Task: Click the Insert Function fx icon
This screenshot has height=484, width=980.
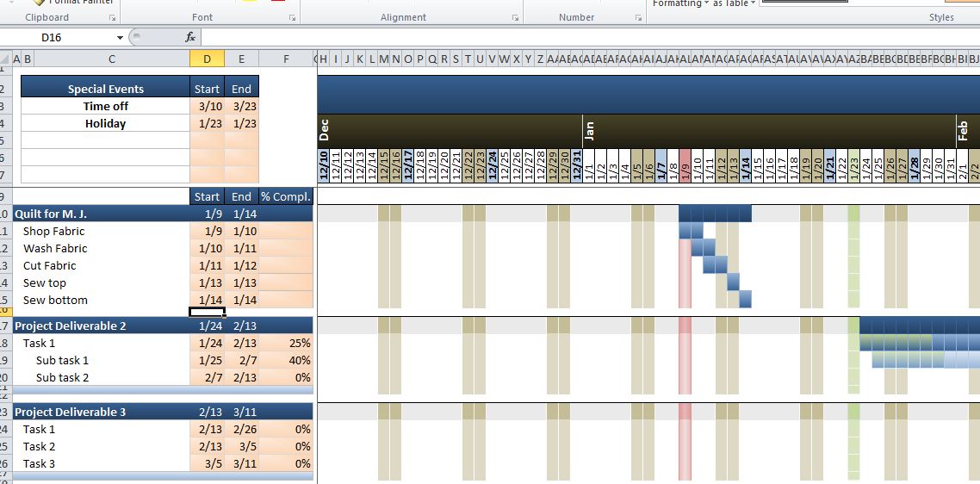Action: click(x=190, y=38)
